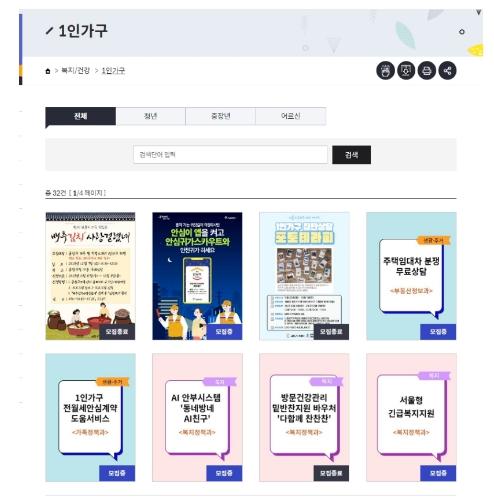This screenshot has height=502, width=494.
Task: Click the second round icon beside print
Action: click(406, 71)
